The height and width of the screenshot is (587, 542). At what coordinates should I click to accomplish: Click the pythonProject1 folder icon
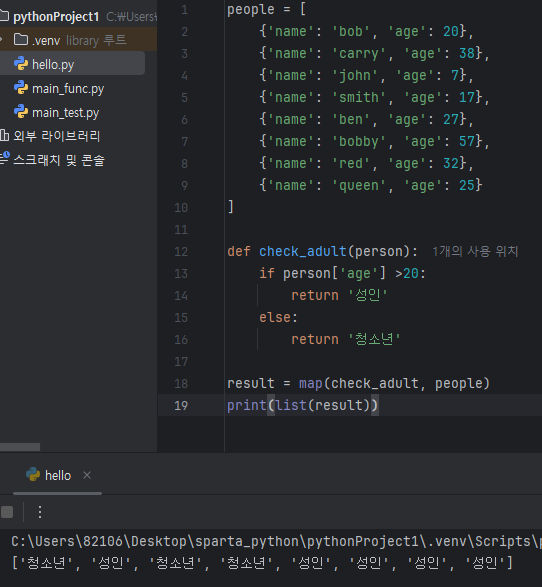[4, 16]
